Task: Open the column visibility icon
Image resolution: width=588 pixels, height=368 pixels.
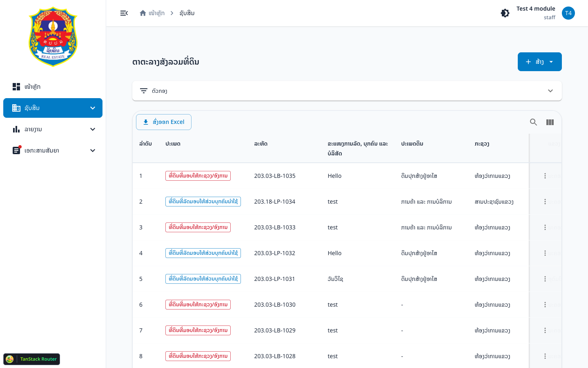Action: (x=550, y=122)
